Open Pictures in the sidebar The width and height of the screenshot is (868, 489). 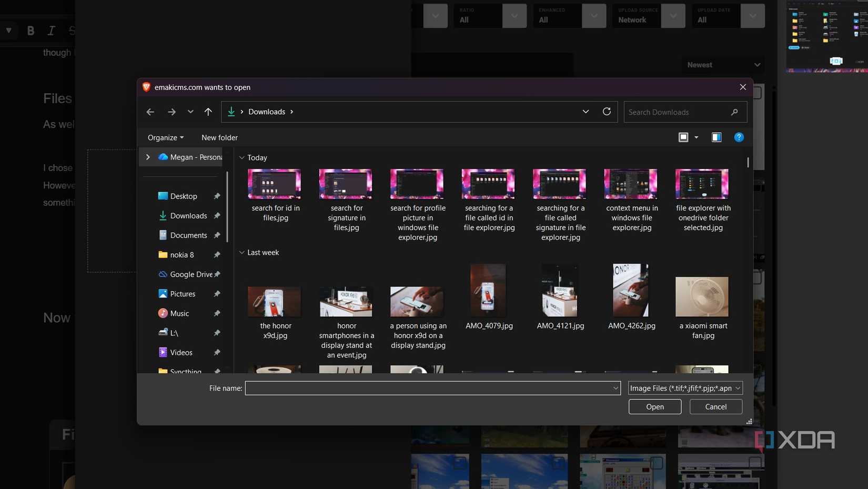point(183,294)
